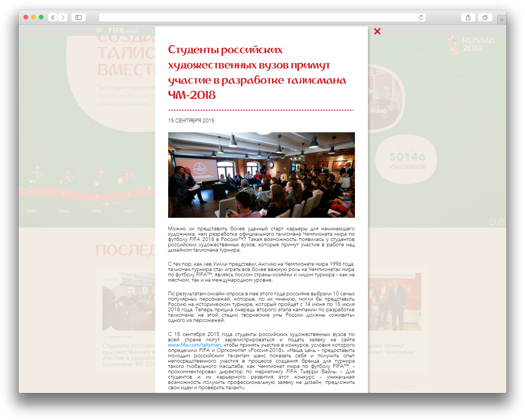Click the info circle icon on banner

click(x=492, y=222)
